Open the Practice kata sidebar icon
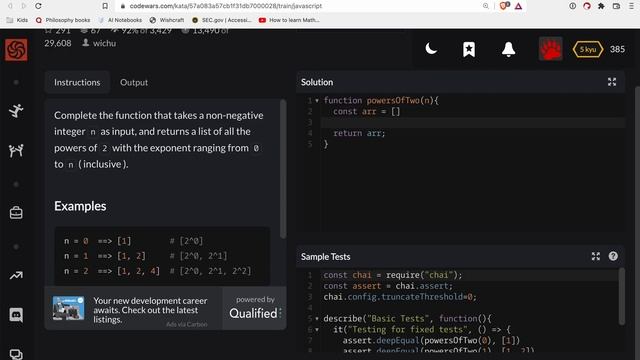 point(16,111)
